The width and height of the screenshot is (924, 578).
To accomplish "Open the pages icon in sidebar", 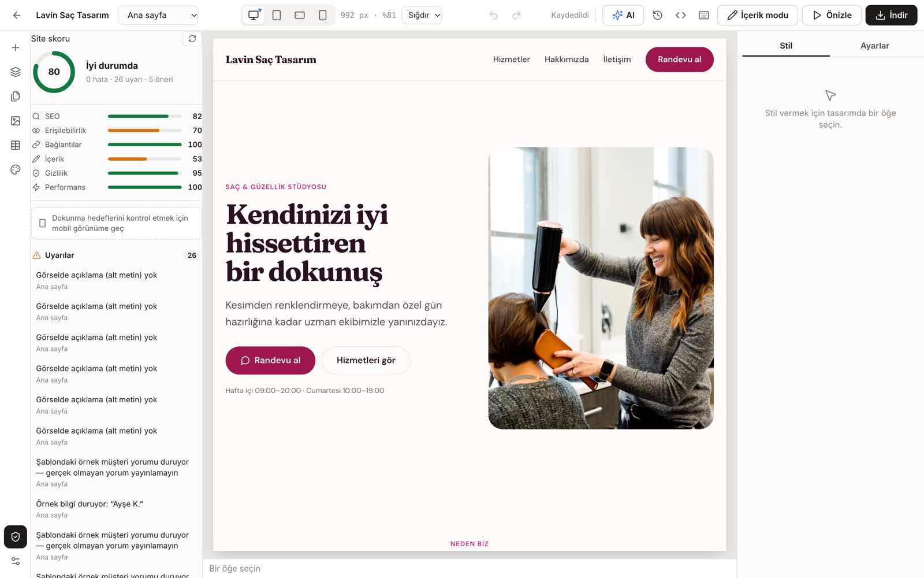I will 16,96.
